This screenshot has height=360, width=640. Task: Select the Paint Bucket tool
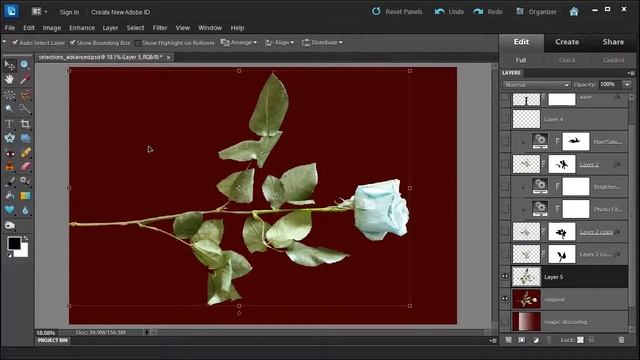9,196
